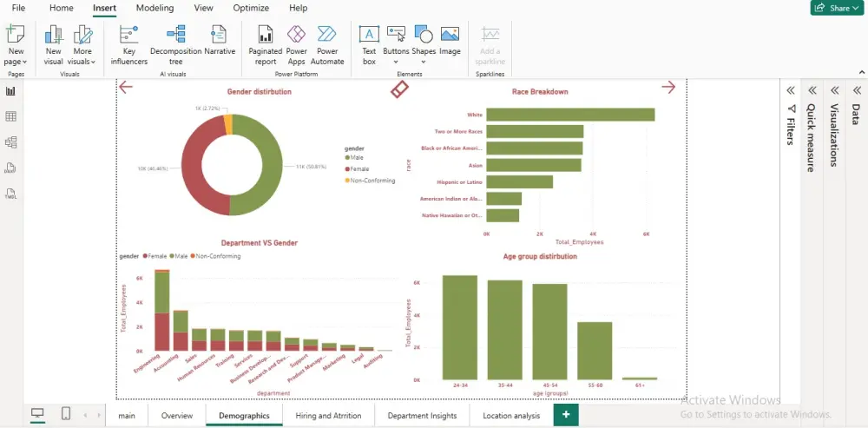This screenshot has width=868, height=428.
Task: Add a new page with plus button
Action: (566, 415)
